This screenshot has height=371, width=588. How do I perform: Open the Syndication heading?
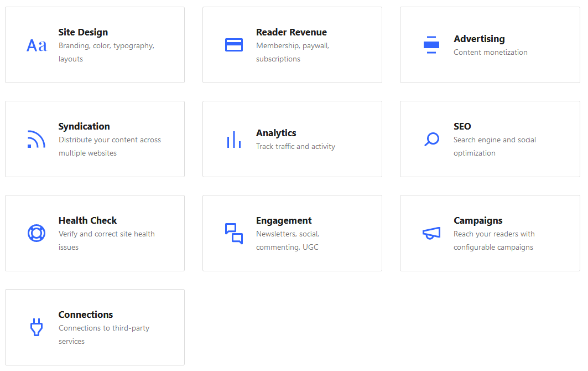pyautogui.click(x=84, y=127)
